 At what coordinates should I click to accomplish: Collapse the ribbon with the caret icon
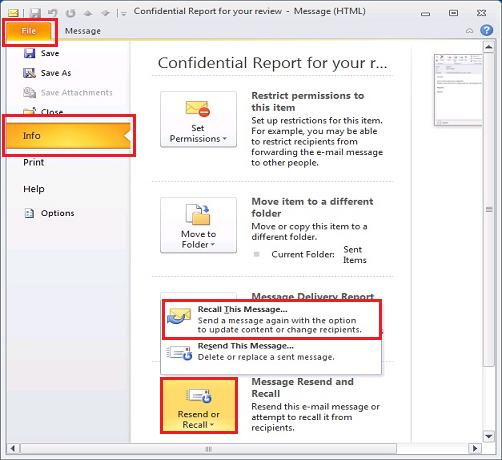click(x=469, y=31)
